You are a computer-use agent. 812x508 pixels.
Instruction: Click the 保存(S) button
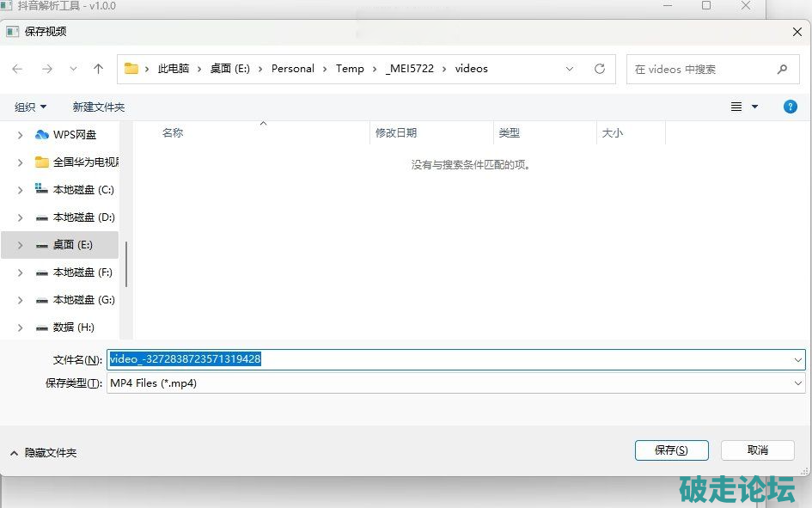(671, 450)
